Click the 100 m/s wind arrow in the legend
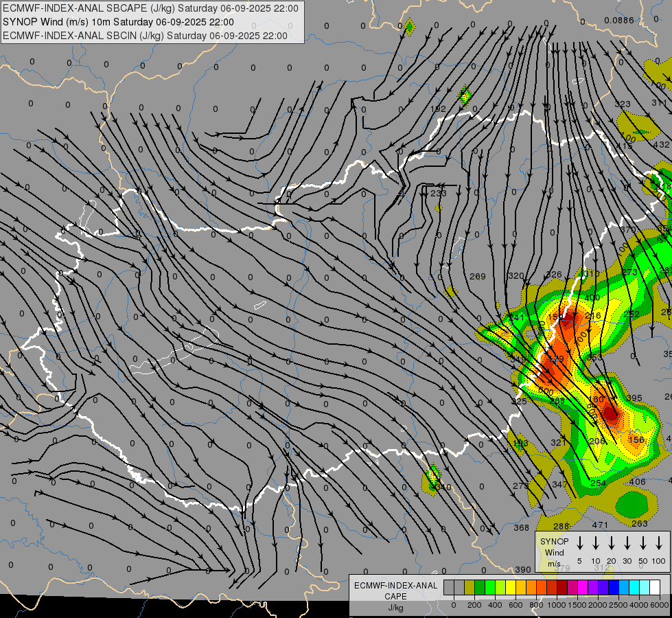The height and width of the screenshot is (618, 672). coord(659,542)
